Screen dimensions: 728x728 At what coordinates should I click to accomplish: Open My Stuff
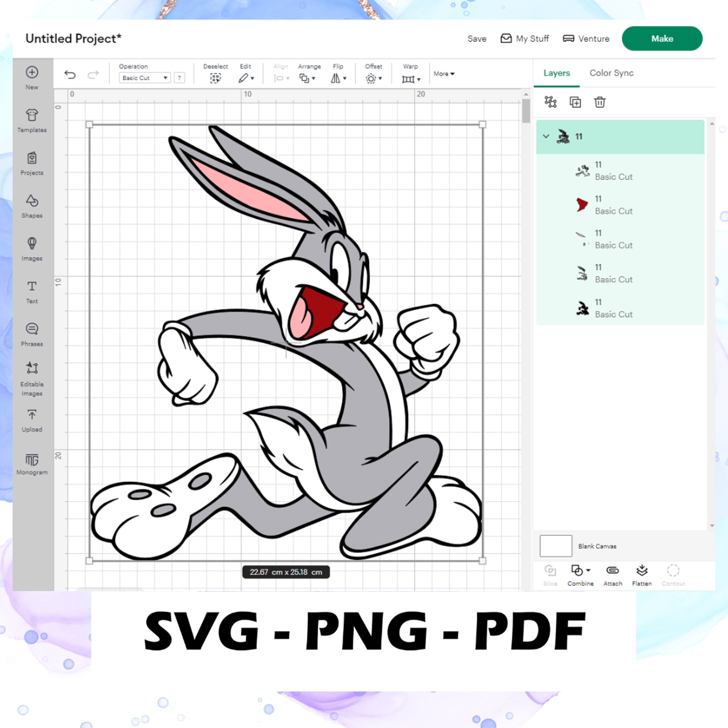(x=524, y=38)
